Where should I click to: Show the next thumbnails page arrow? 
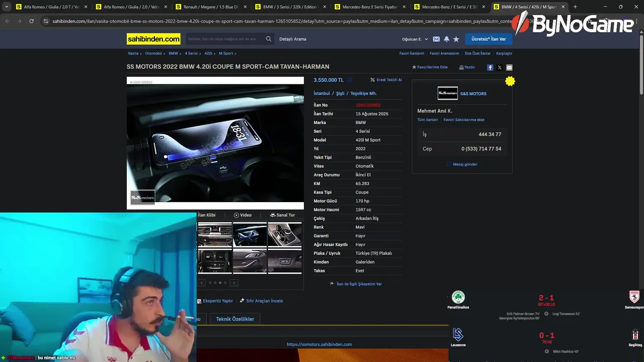234,283
